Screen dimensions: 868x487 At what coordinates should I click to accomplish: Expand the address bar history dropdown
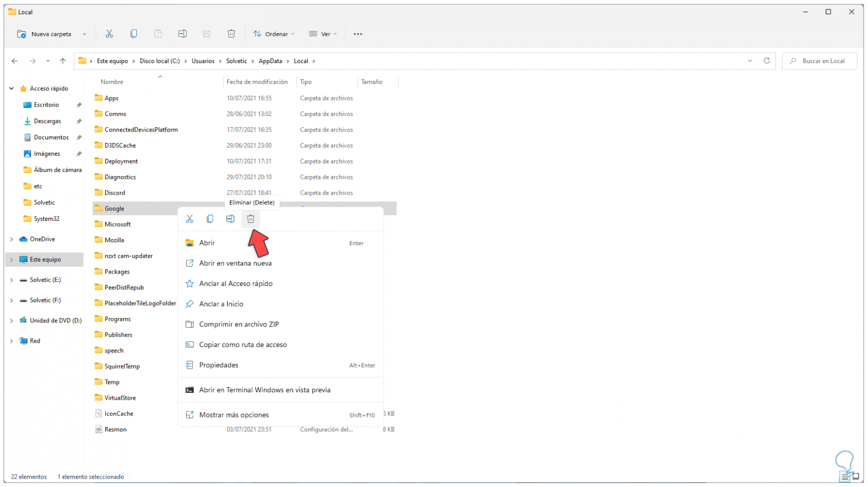tap(750, 61)
